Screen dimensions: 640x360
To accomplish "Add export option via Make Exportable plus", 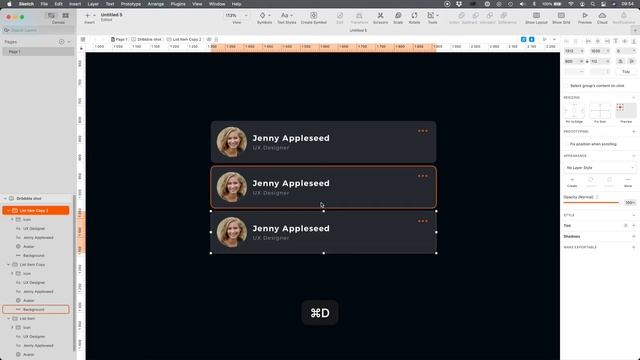I will pos(634,247).
